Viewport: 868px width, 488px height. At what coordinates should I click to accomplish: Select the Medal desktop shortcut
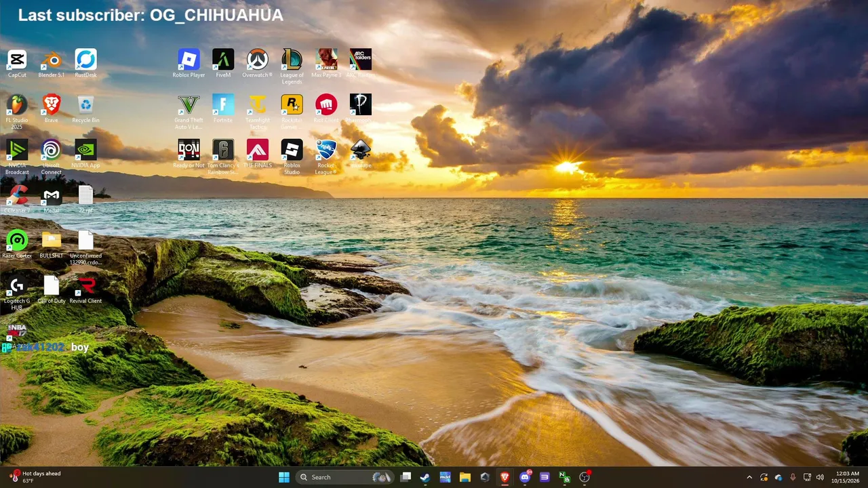[x=52, y=199]
